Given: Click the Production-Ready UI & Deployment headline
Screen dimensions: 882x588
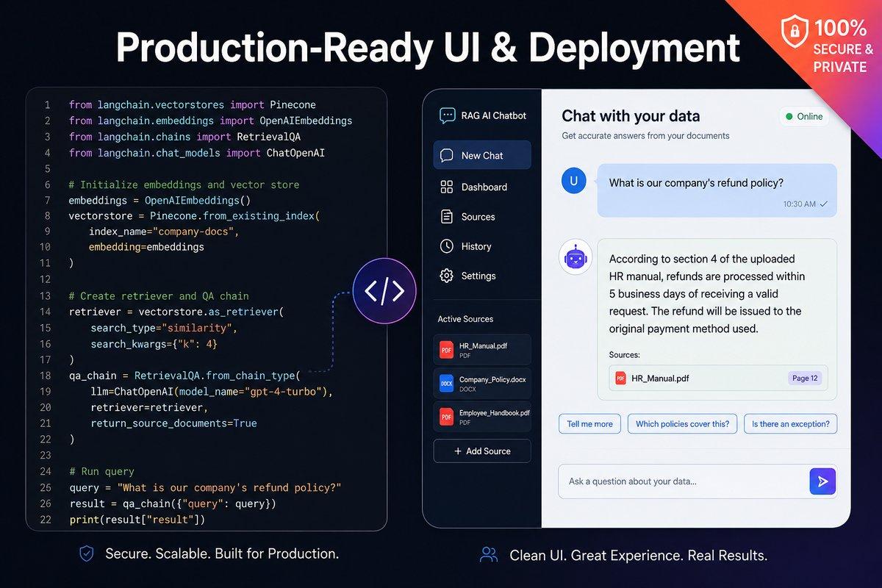Looking at the screenshot, I should [427, 48].
